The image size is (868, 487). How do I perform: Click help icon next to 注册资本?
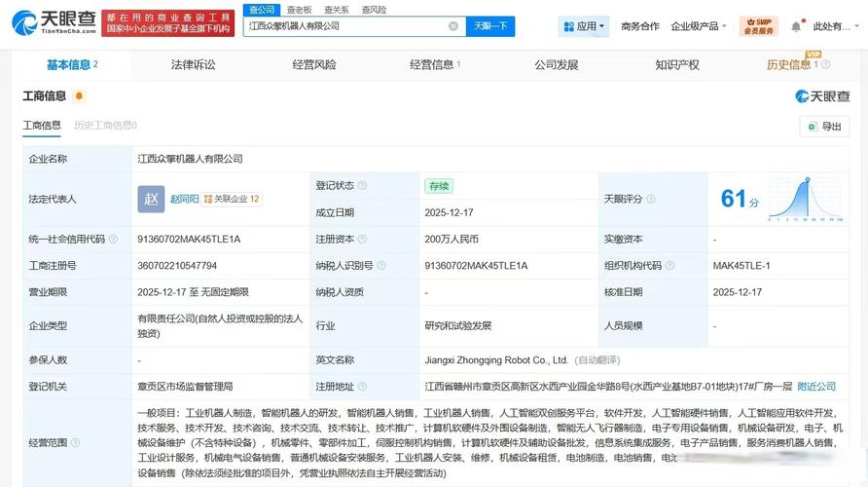(x=362, y=239)
